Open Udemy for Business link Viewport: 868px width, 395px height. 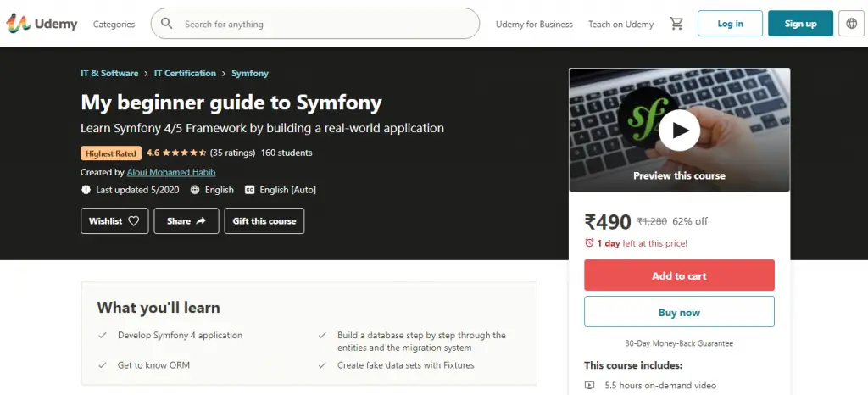[534, 25]
